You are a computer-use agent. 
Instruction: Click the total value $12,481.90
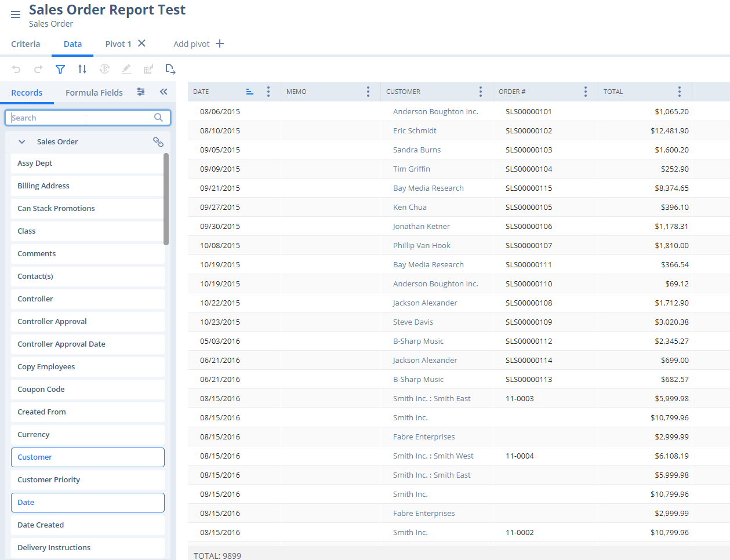coord(670,131)
